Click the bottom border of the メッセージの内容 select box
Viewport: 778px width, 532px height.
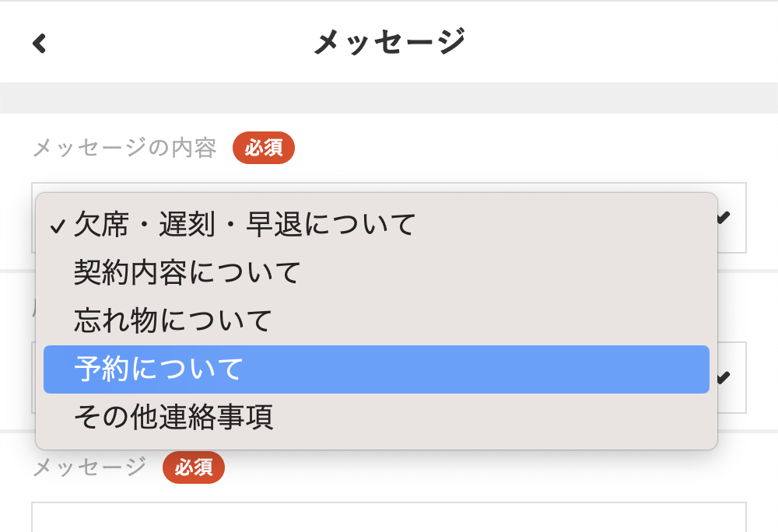pos(731,252)
